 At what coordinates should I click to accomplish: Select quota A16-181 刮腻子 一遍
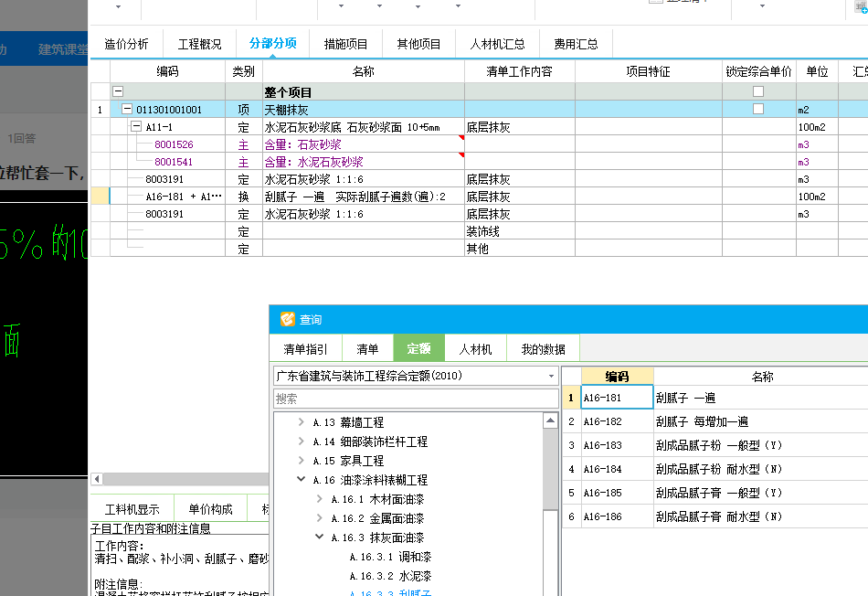tap(715, 398)
